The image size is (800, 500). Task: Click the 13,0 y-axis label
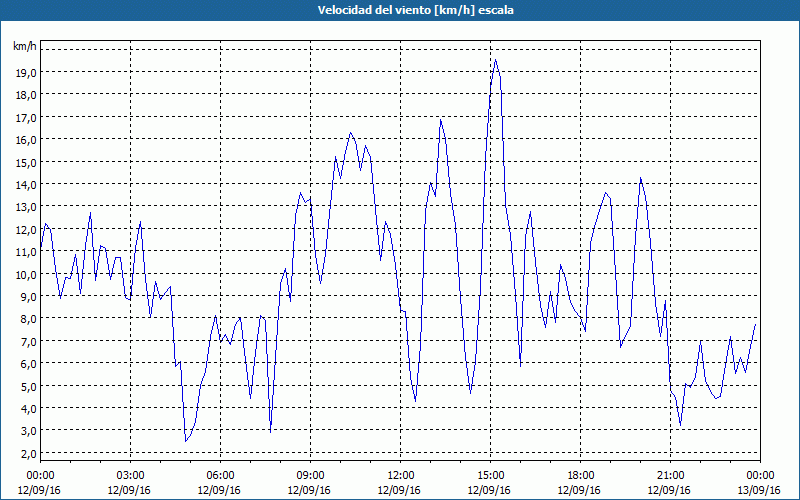pos(26,207)
